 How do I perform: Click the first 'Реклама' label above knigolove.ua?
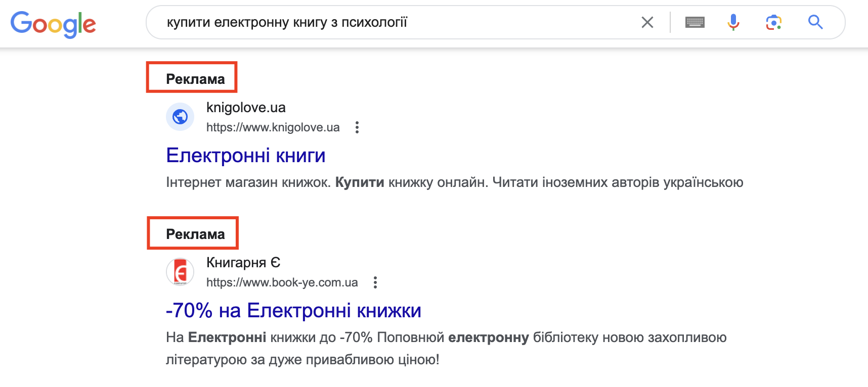(195, 79)
